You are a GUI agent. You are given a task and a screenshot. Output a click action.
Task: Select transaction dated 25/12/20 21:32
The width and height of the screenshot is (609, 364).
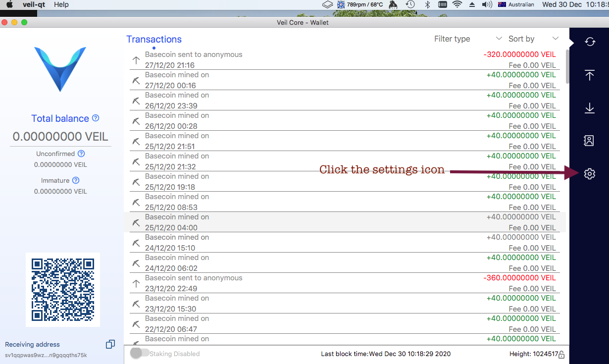click(345, 161)
